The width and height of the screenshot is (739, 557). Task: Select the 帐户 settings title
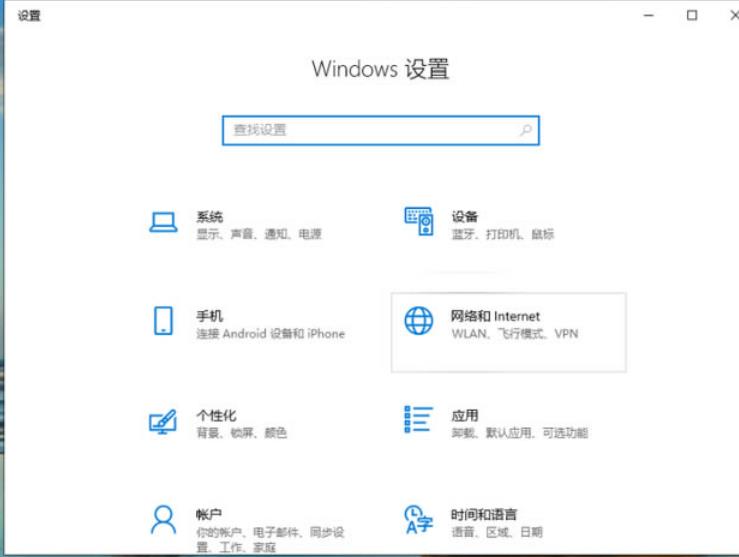coord(209,515)
